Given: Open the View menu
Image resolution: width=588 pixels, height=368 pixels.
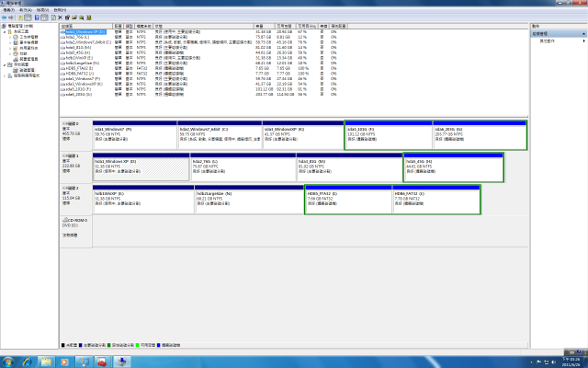Looking at the screenshot, I should [42, 10].
